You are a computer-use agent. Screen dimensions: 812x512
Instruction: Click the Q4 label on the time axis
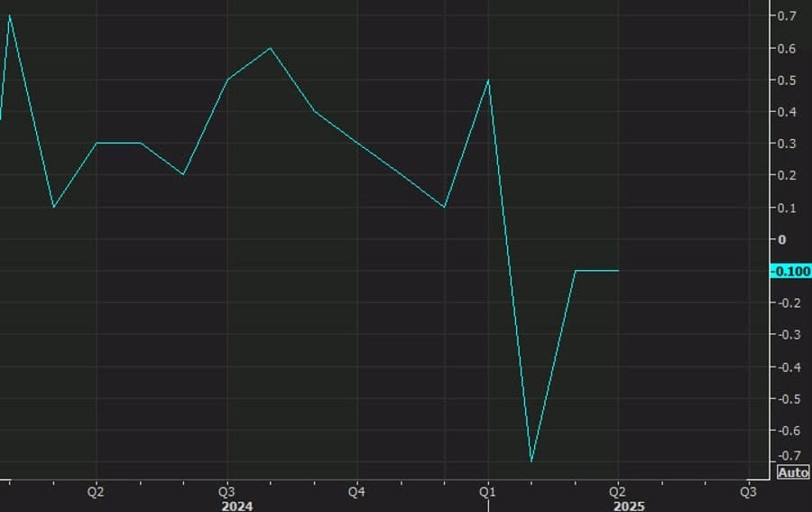point(357,492)
